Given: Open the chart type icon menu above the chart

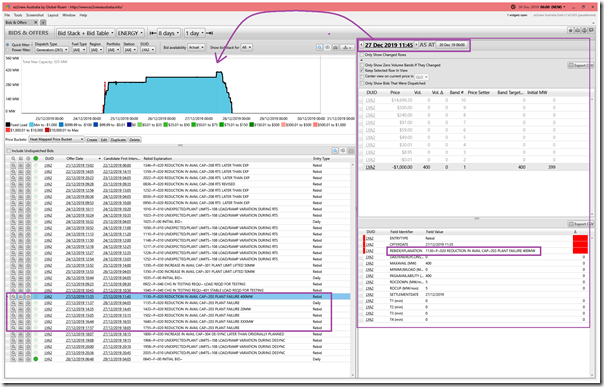Looking at the screenshot, I should pyautogui.click(x=347, y=47).
